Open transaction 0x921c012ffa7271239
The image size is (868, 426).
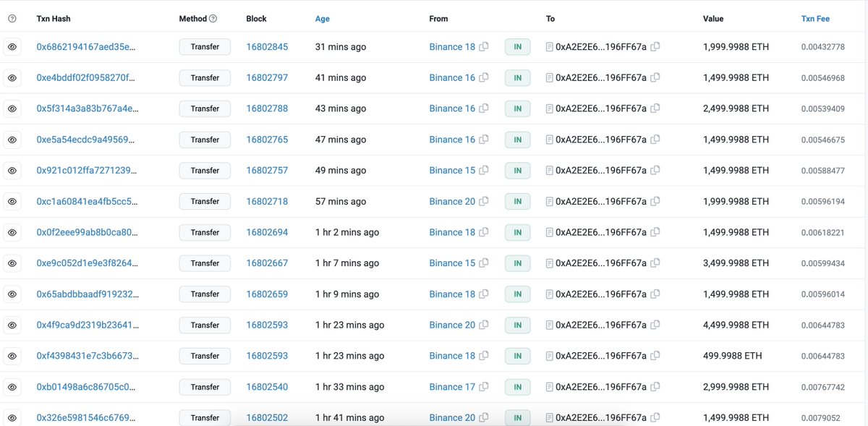86,171
